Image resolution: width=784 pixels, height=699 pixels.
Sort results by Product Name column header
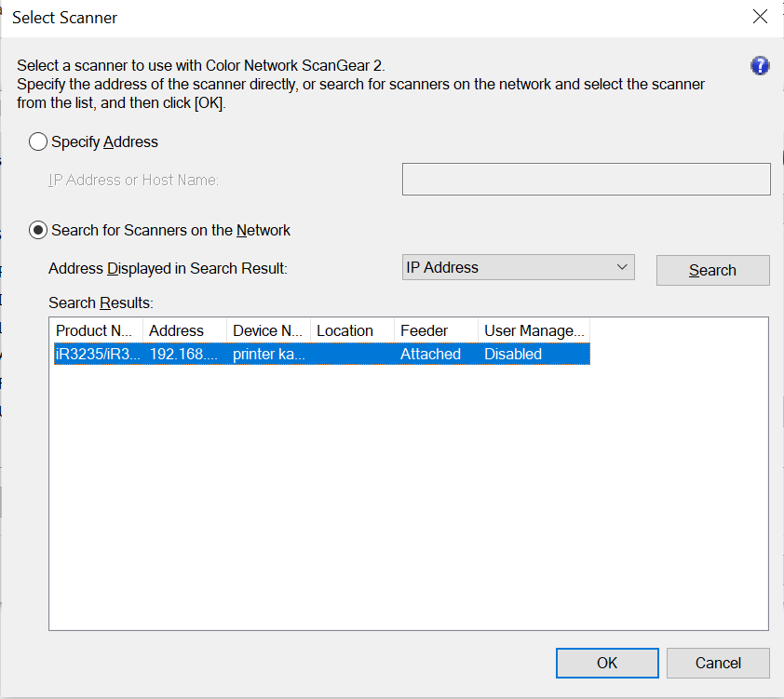(98, 330)
